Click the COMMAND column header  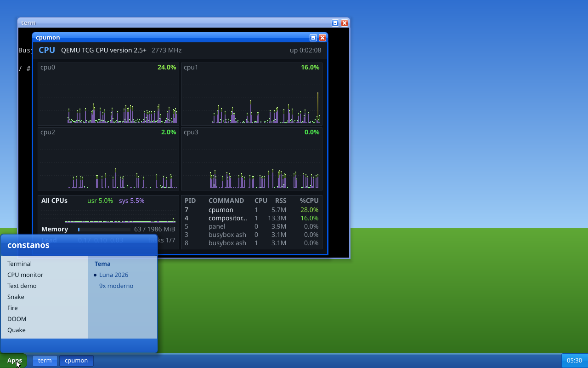(x=226, y=201)
